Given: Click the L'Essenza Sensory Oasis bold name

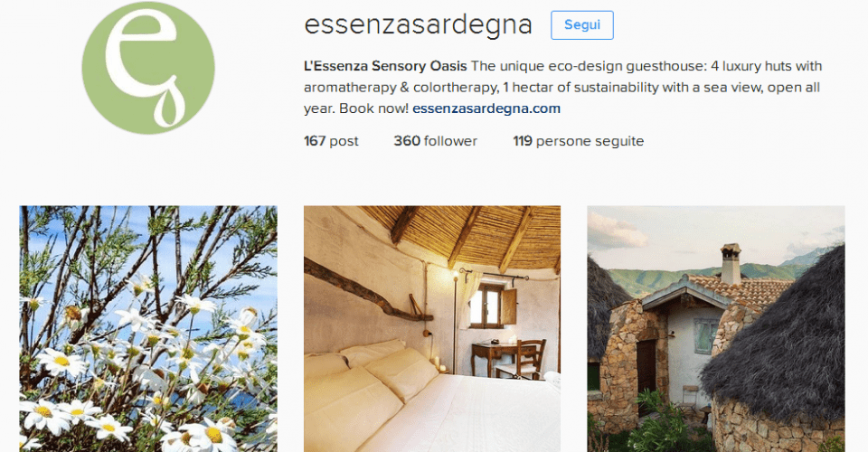Looking at the screenshot, I should [385, 66].
